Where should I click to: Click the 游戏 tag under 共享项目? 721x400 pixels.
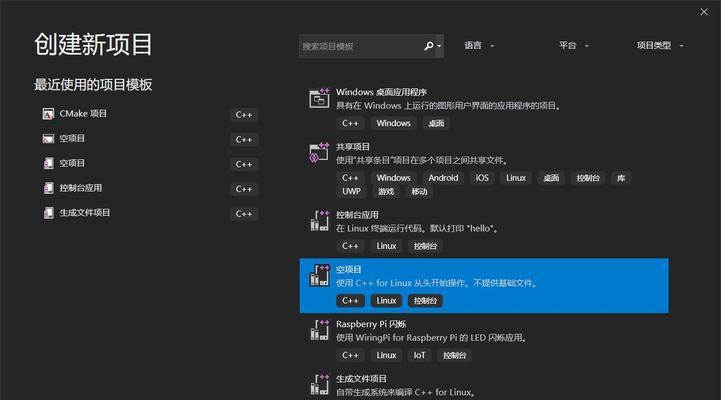[386, 191]
